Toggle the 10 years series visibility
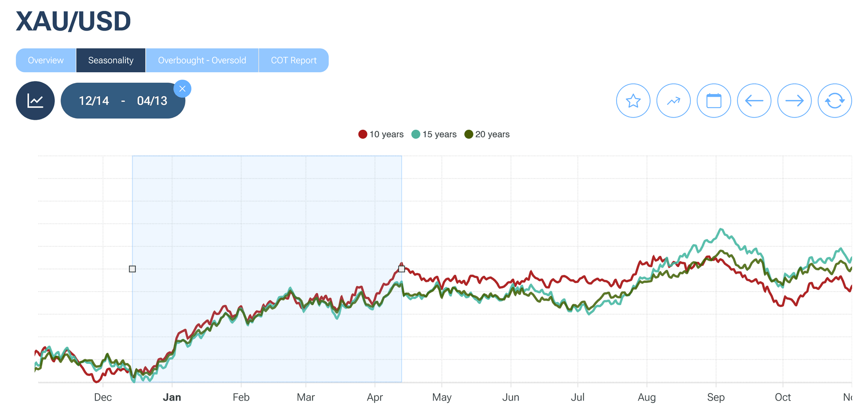The width and height of the screenshot is (868, 415). pos(380,134)
